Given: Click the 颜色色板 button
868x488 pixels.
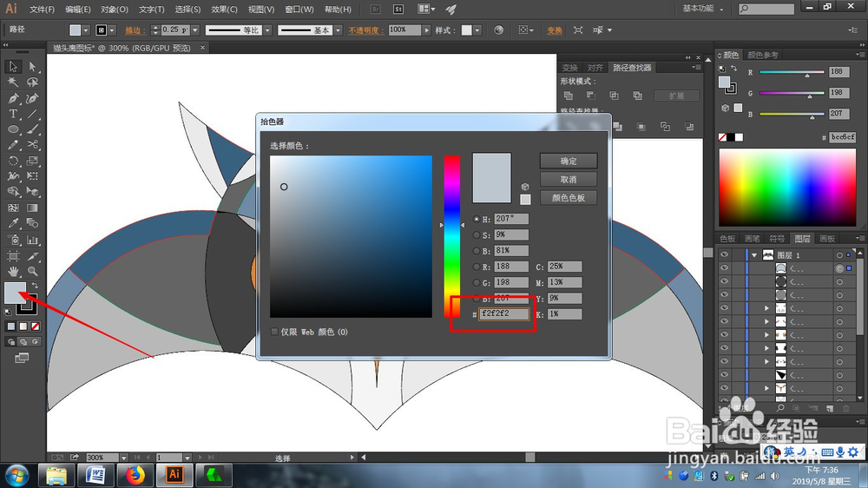Looking at the screenshot, I should point(569,198).
